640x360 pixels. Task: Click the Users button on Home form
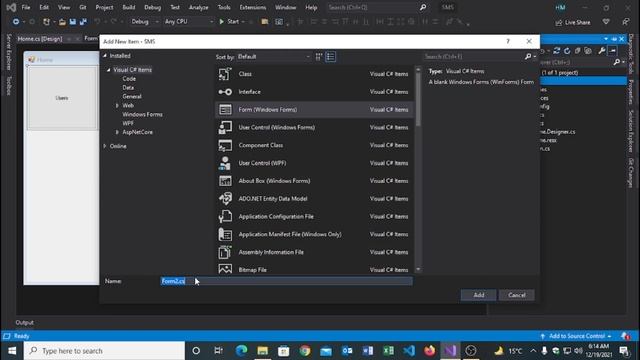[x=62, y=98]
